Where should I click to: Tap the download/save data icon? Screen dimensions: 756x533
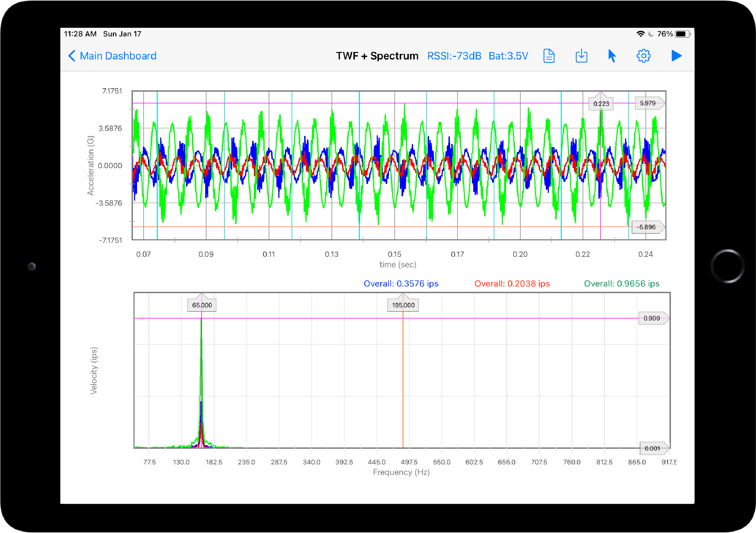point(581,56)
